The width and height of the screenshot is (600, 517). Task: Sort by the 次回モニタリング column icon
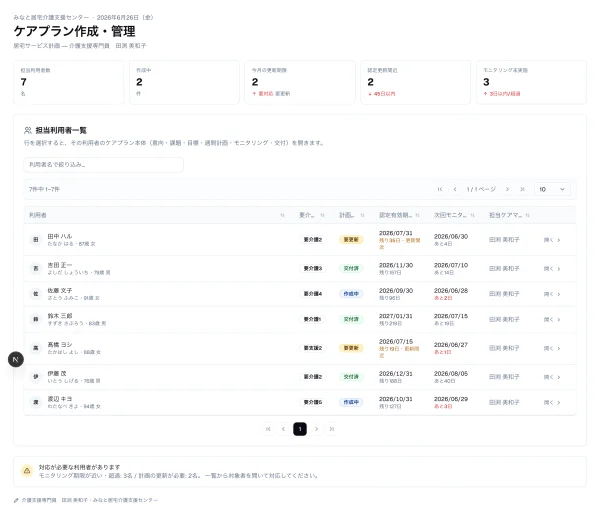pyautogui.click(x=473, y=215)
